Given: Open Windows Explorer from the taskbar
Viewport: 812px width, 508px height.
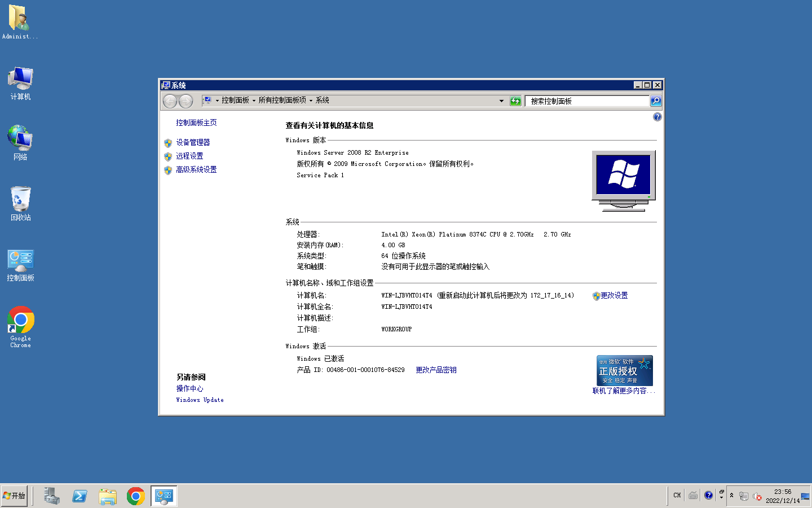Looking at the screenshot, I should tap(108, 496).
